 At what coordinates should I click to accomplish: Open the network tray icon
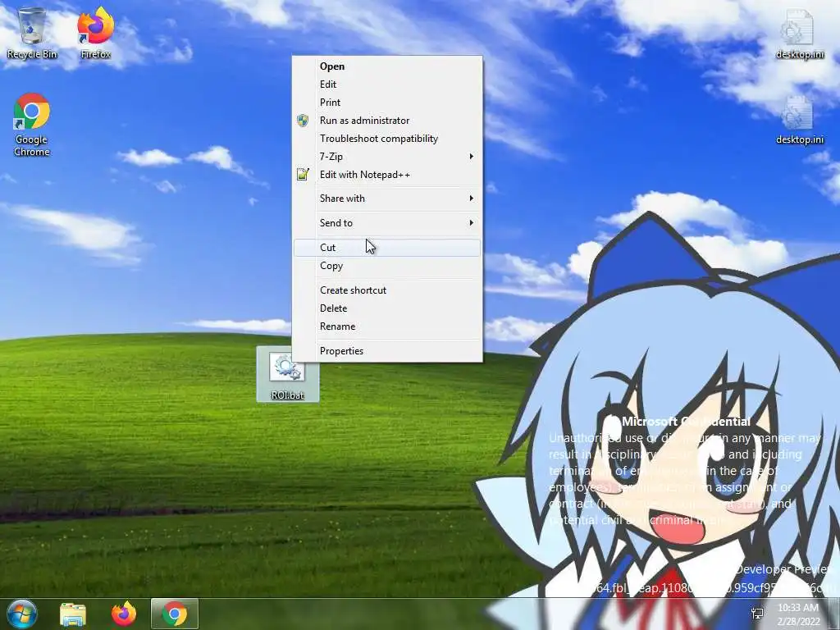point(757,614)
